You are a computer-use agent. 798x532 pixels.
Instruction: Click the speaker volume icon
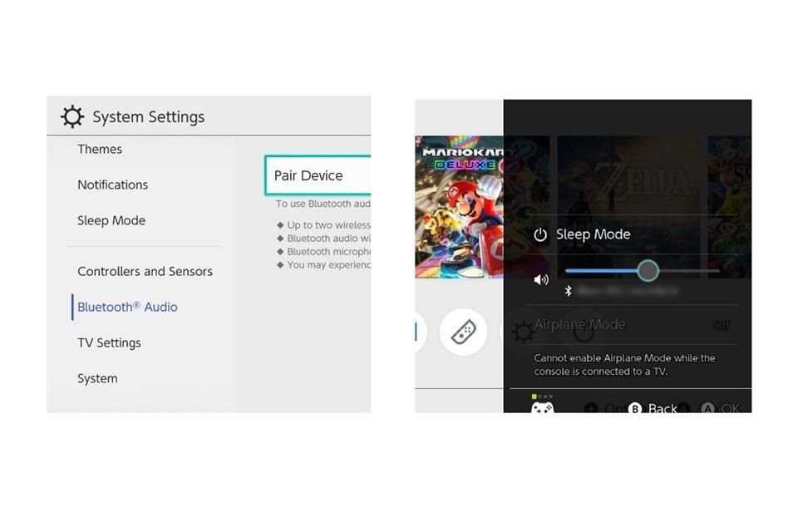coord(541,279)
